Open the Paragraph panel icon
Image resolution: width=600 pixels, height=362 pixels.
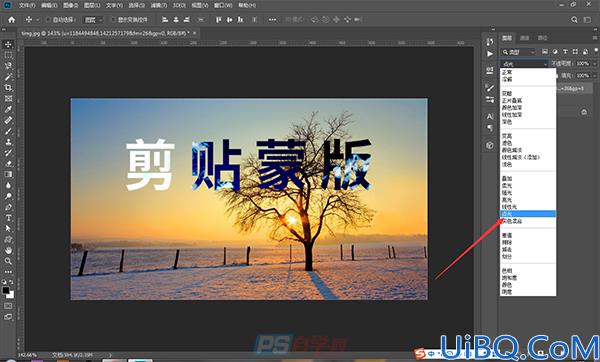(x=490, y=128)
